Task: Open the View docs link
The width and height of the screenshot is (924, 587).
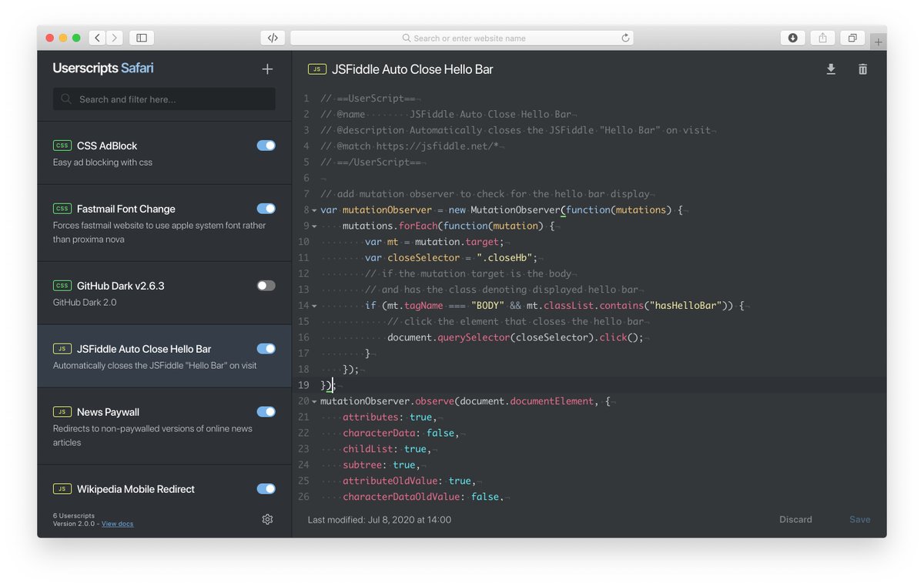Action: pos(117,525)
